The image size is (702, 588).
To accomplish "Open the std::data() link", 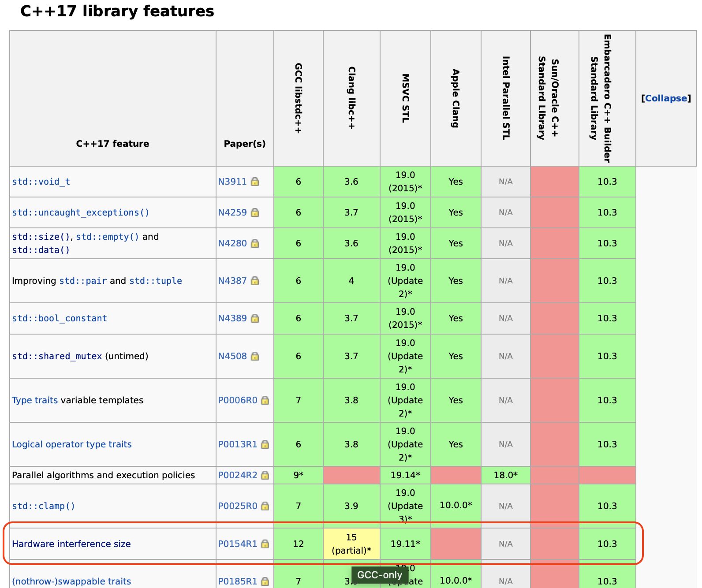I will (41, 250).
